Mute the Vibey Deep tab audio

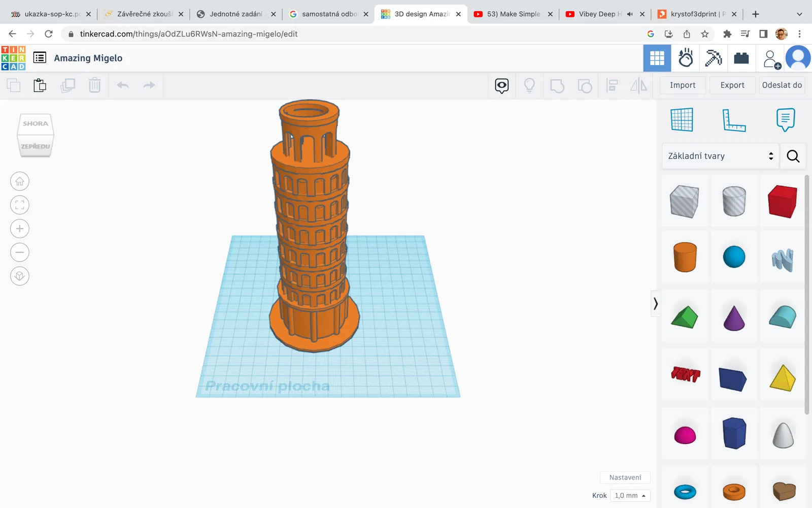[x=630, y=14]
